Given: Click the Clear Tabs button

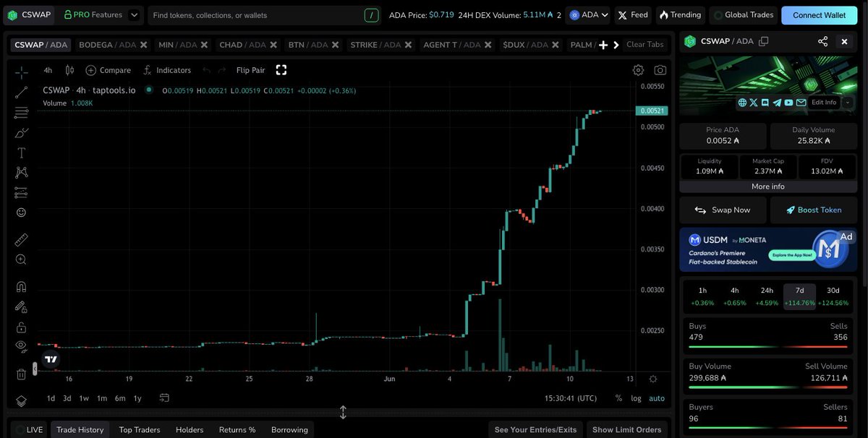Looking at the screenshot, I should 644,45.
